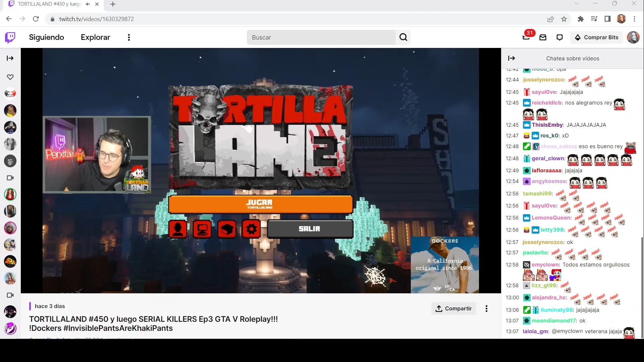
Task: Open the three-dot menu beside Explorar
Action: (x=129, y=37)
